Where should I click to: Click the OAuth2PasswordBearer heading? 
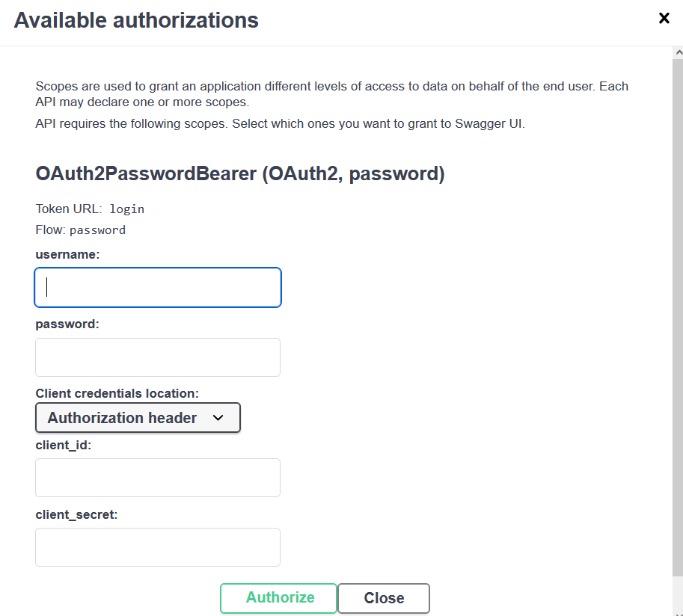[x=239, y=174]
